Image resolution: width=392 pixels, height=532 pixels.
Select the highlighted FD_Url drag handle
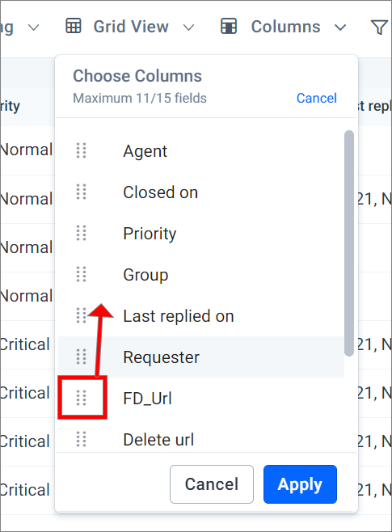(x=81, y=398)
